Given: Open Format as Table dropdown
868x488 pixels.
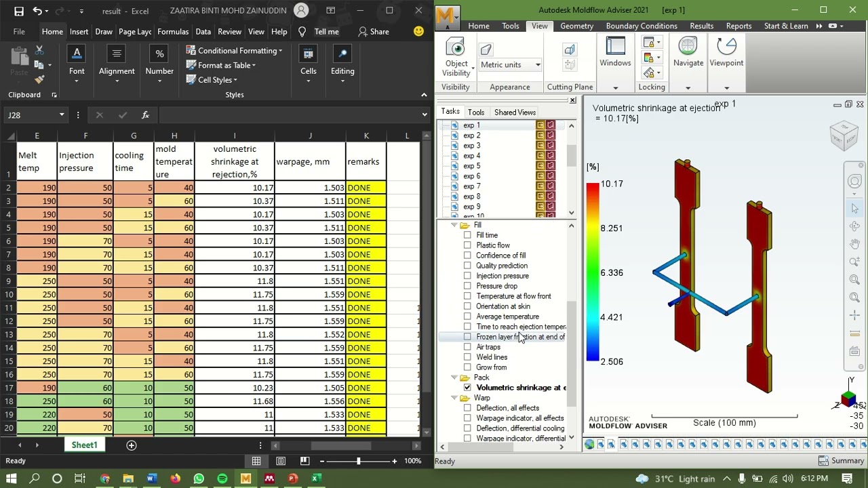Looking at the screenshot, I should tap(221, 65).
